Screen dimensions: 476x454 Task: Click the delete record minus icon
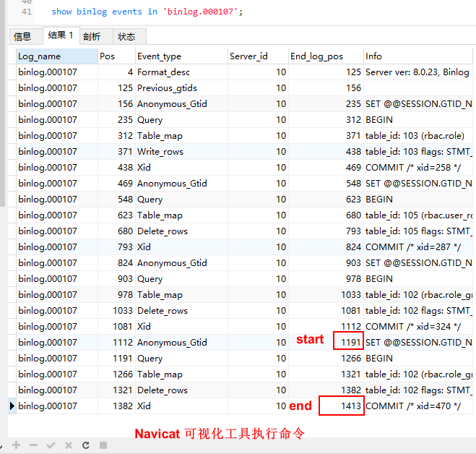pyautogui.click(x=33, y=445)
